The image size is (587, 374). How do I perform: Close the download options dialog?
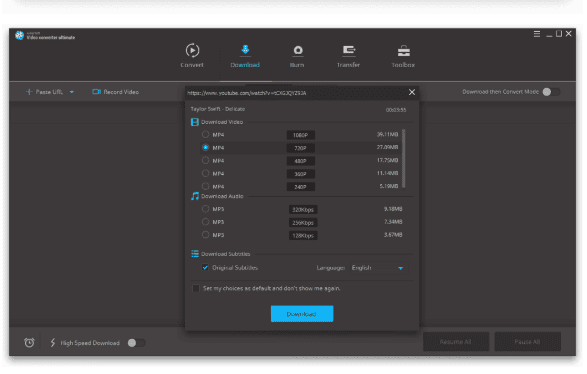[x=412, y=92]
